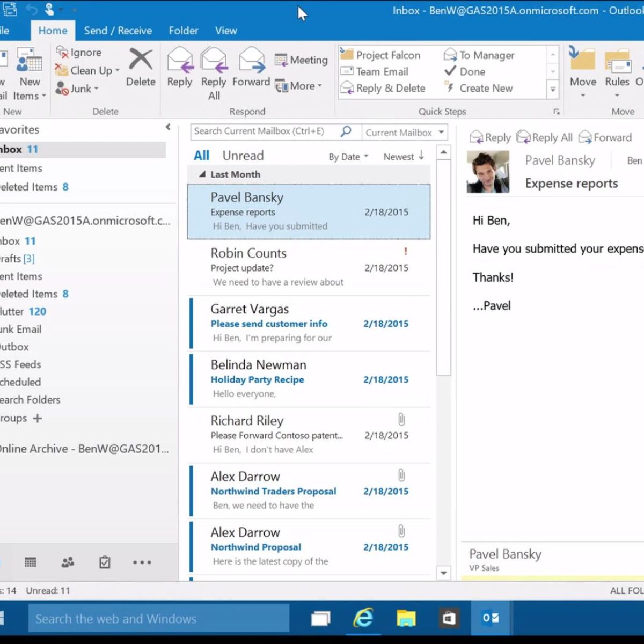Screen dimensions: 644x644
Task: Click Reply in the reading pane
Action: (490, 137)
